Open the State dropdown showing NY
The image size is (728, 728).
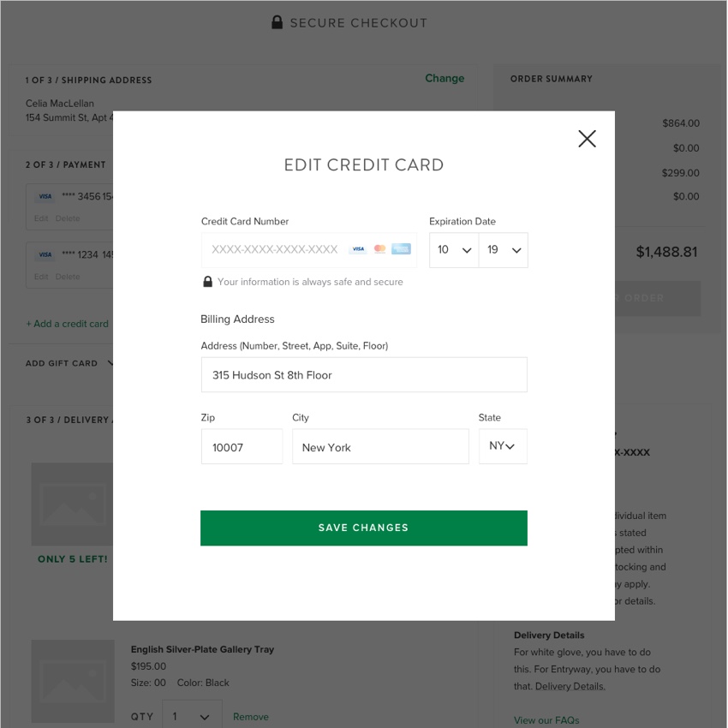pyautogui.click(x=503, y=446)
